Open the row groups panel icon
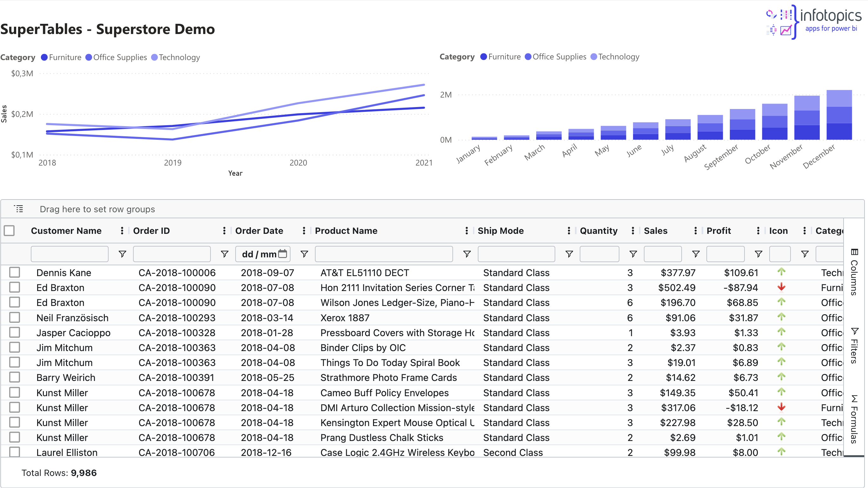This screenshot has width=868, height=495. coord(19,208)
